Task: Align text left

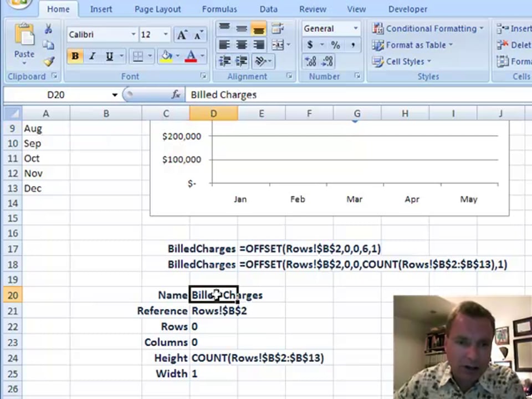Action: pyautogui.click(x=224, y=45)
